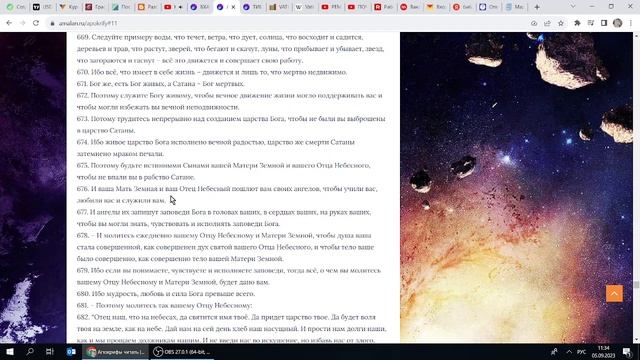Open the Windows Start menu
Viewport: 640px width, 360px height.
coord(10,351)
